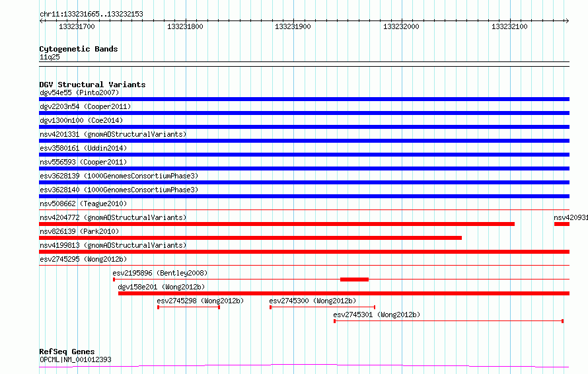Click the 133231900 ruler position label
588x374 pixels.
point(293,26)
